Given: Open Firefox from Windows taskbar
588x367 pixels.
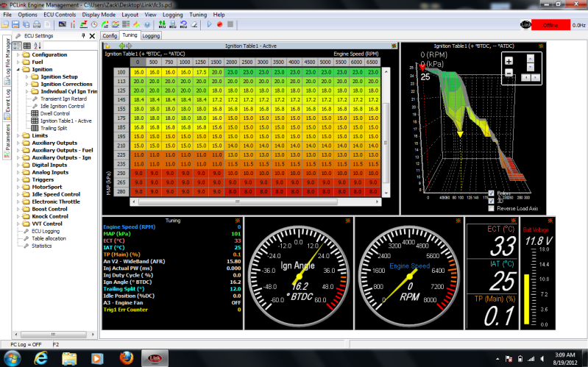Looking at the screenshot, I should [127, 358].
